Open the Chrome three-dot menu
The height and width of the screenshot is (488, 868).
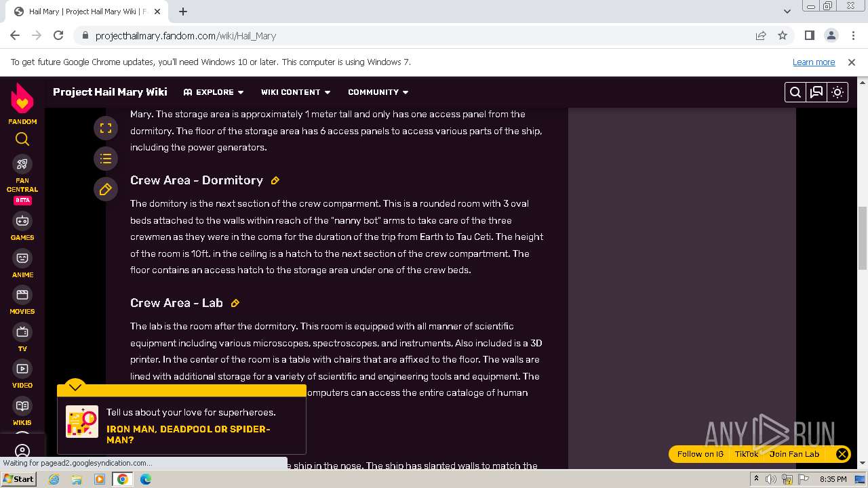point(852,35)
